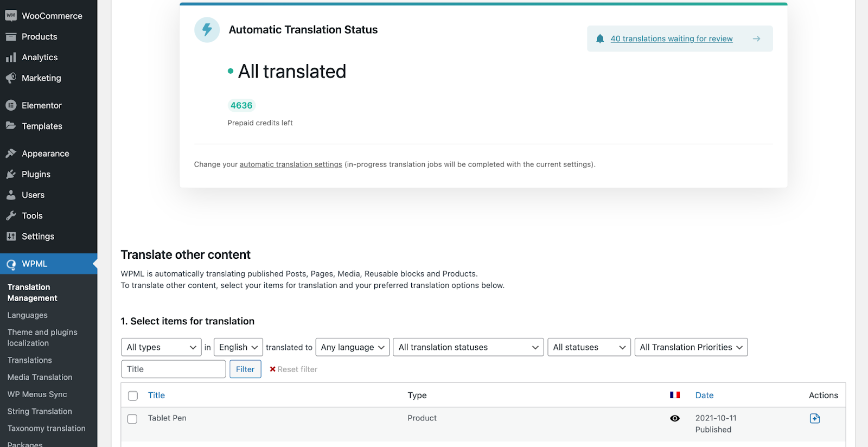
Task: Click the bell notification icon
Action: 600,39
